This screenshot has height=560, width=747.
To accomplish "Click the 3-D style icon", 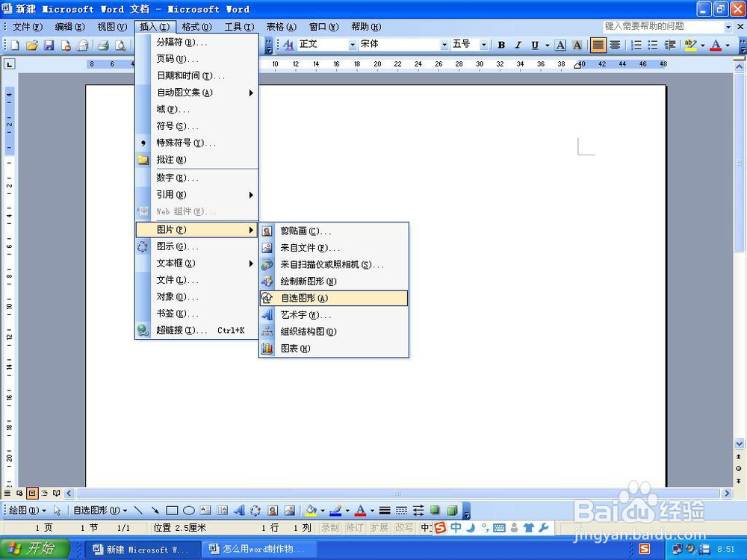I will tap(452, 511).
